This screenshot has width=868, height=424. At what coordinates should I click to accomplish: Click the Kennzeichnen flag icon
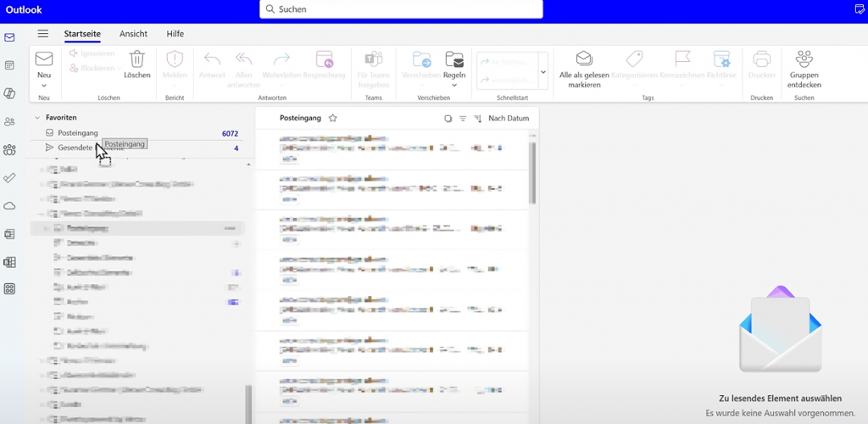(x=682, y=59)
